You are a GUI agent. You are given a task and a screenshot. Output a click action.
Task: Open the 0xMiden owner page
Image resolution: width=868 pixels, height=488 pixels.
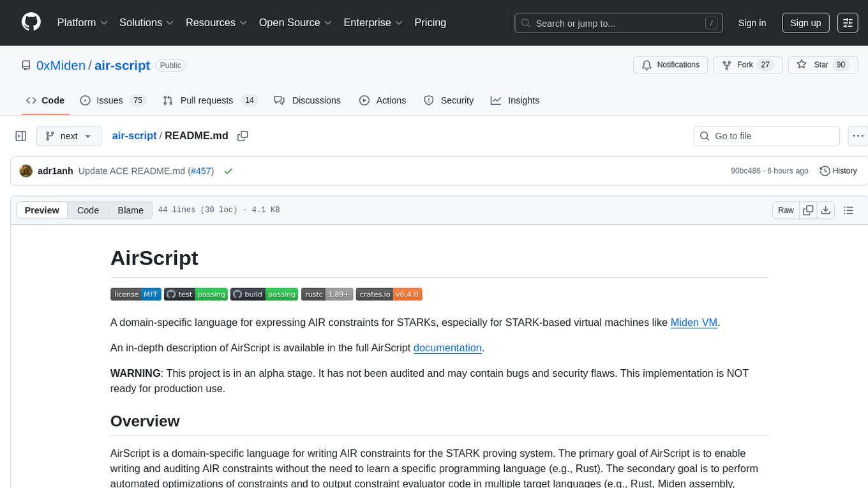coord(61,65)
